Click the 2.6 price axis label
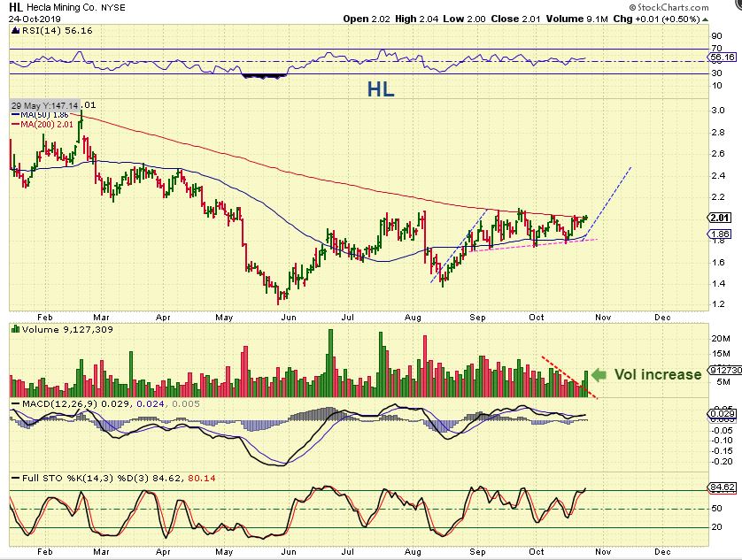742x560 pixels. pos(718,154)
